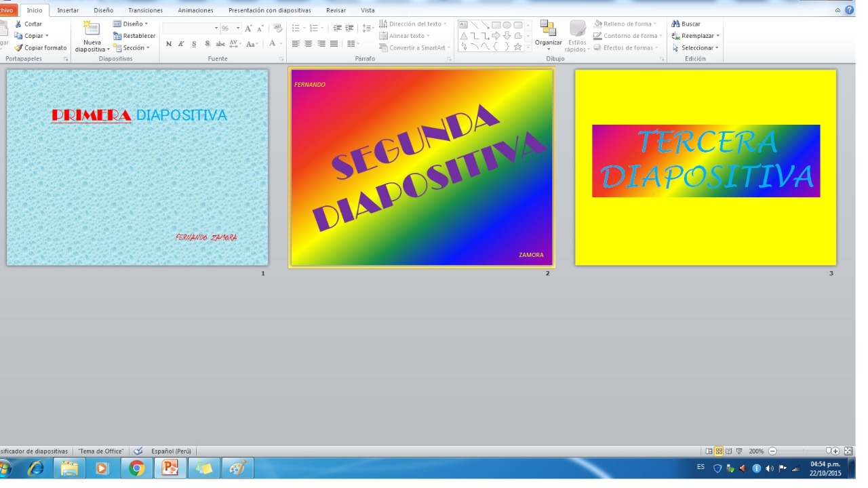
Task: Click the taskbar volume speaker icon
Action: pyautogui.click(x=770, y=468)
